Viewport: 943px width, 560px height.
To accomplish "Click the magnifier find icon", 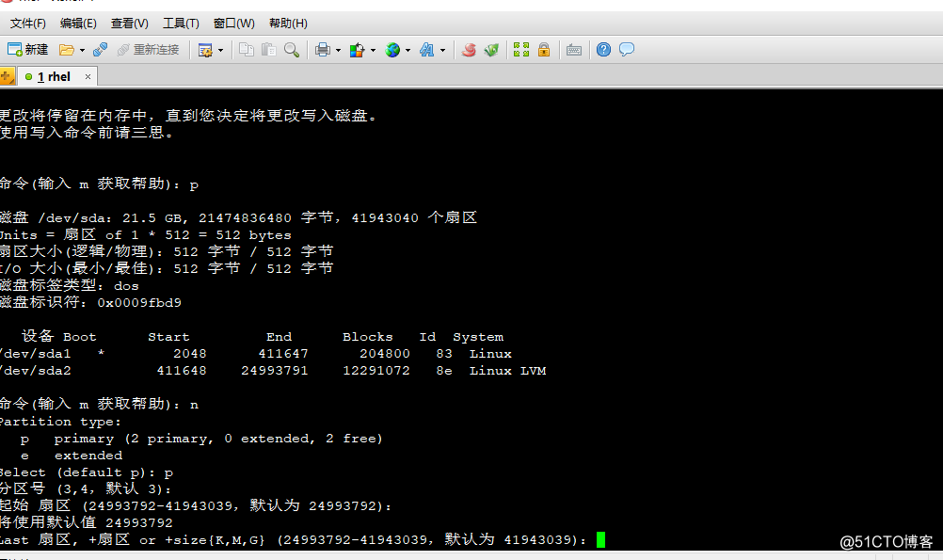I will [292, 50].
